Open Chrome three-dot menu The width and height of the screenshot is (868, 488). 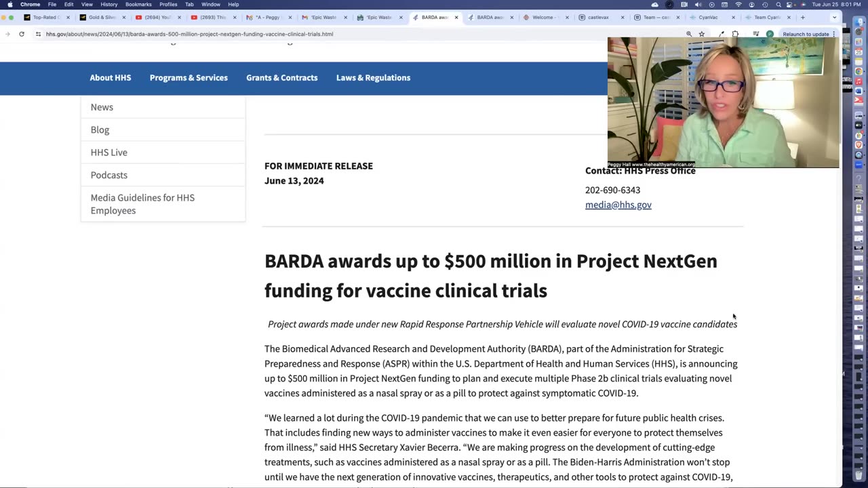[x=834, y=34]
